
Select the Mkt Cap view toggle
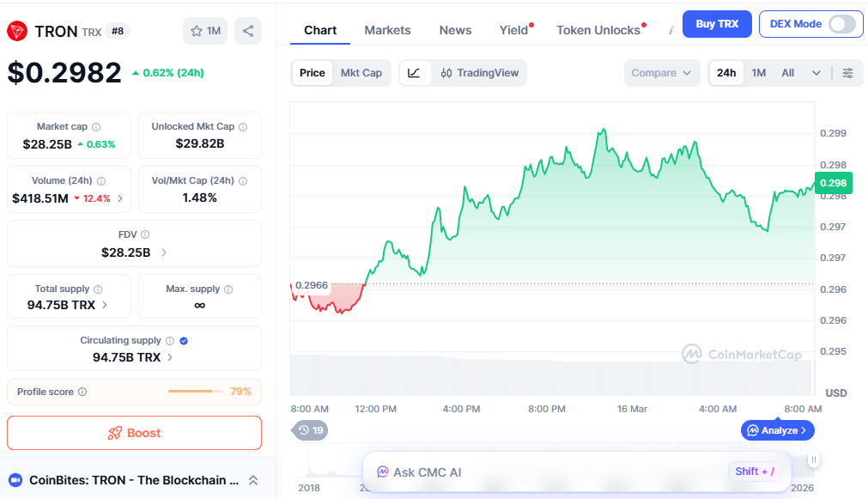[361, 73]
